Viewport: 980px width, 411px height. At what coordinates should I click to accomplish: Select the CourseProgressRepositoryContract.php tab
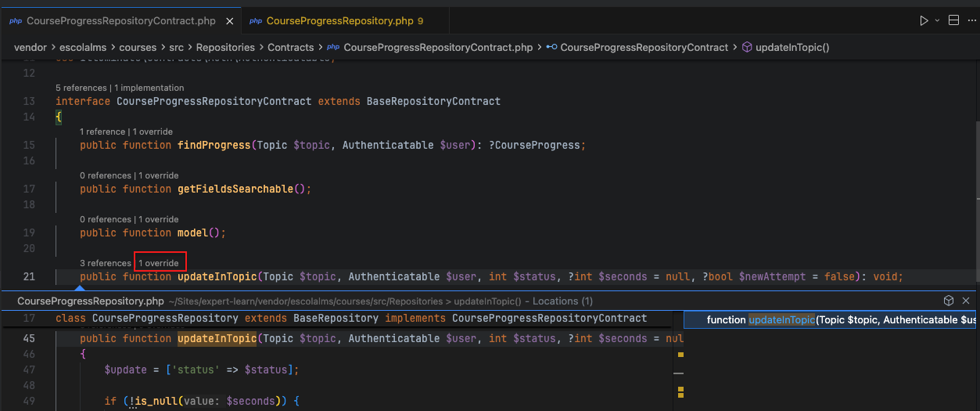point(120,21)
